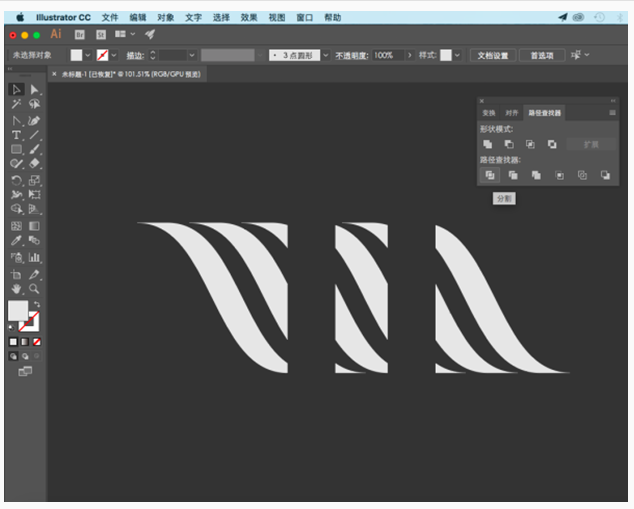Screen dimensions: 634x509
Task: Click the 文档设置 button
Action: [492, 55]
